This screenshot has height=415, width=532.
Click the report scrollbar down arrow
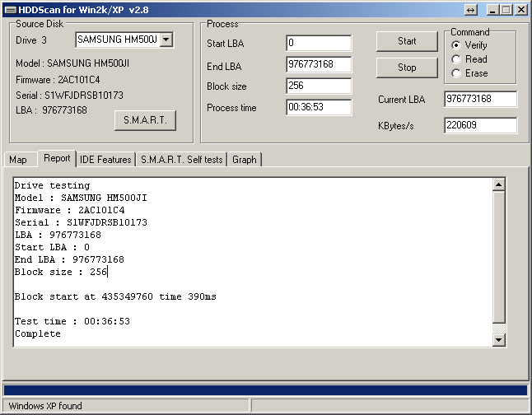498,339
